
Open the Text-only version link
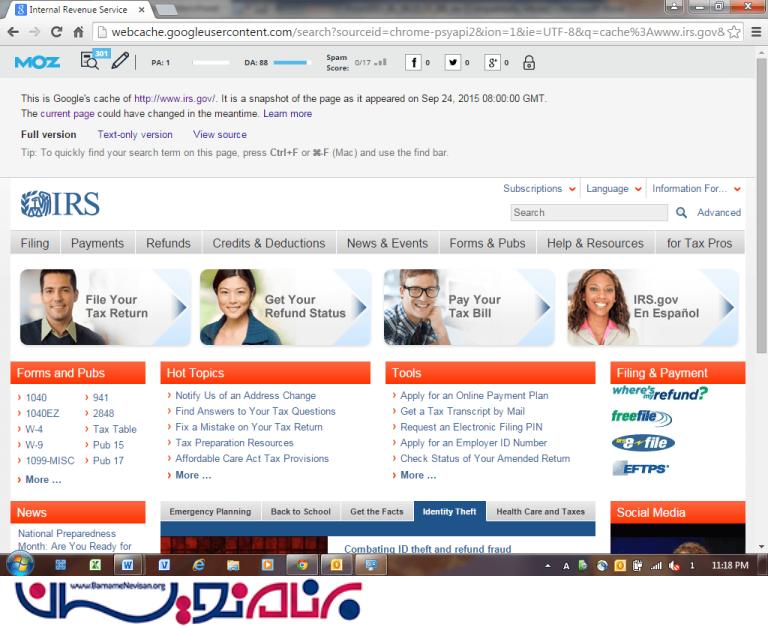coord(135,134)
